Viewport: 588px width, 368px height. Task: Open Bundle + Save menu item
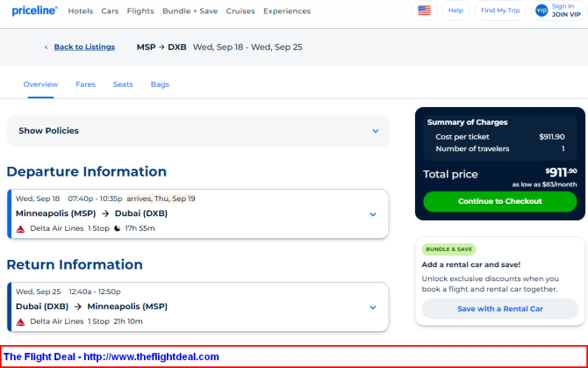[x=190, y=11]
